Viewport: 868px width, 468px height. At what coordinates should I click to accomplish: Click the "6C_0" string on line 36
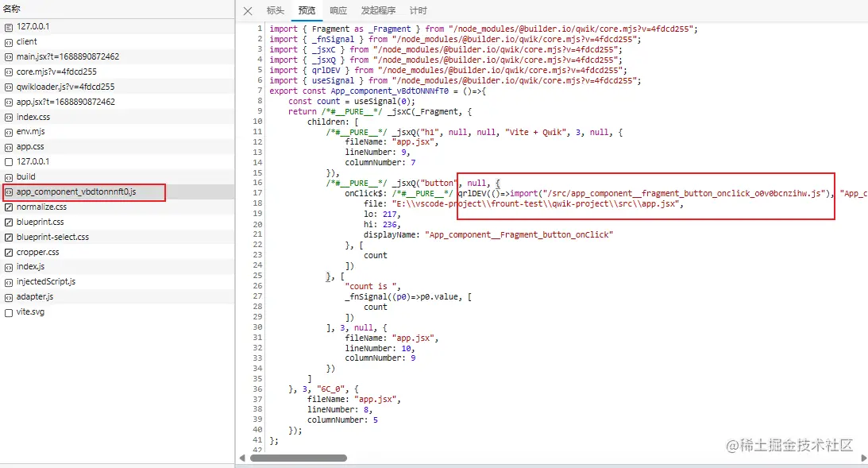(332, 389)
